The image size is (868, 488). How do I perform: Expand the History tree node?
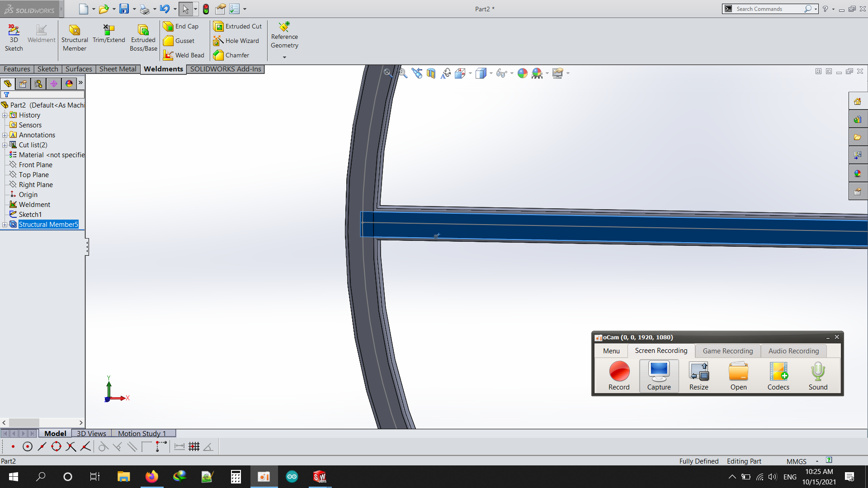(x=5, y=115)
